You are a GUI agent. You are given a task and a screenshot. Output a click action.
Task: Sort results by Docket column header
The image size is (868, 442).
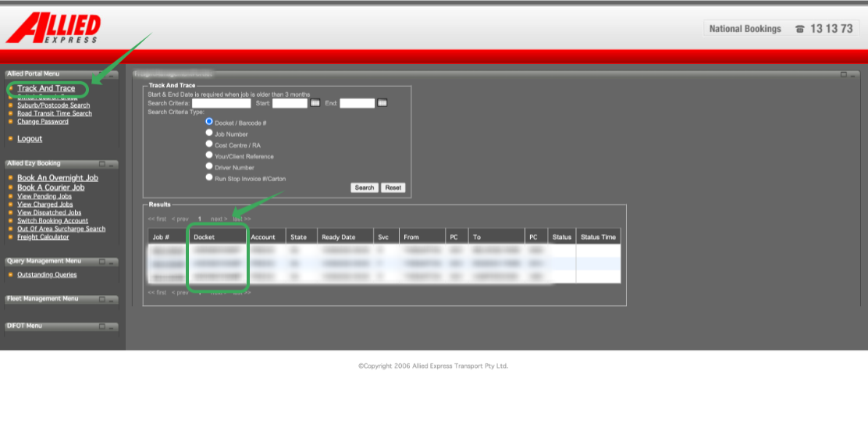tap(205, 237)
